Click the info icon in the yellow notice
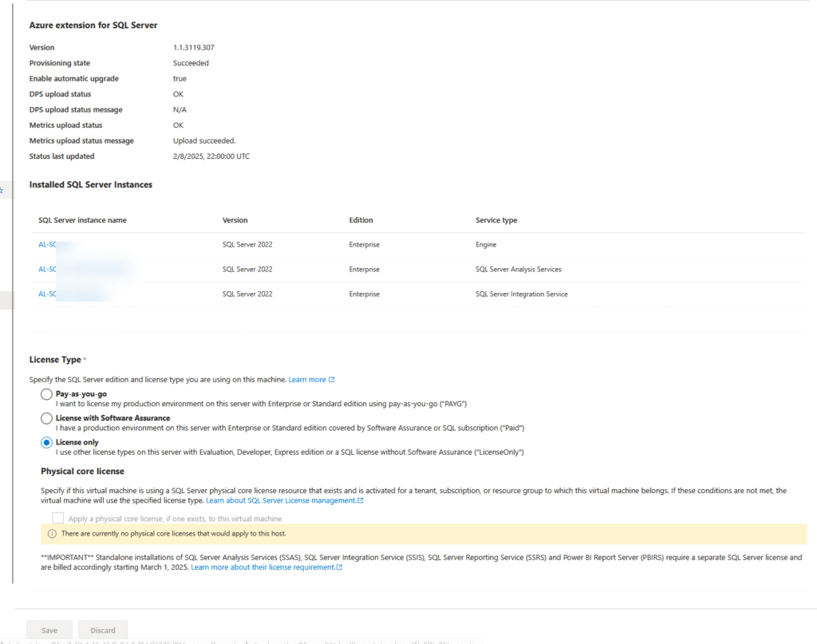817x644 pixels. [52, 534]
